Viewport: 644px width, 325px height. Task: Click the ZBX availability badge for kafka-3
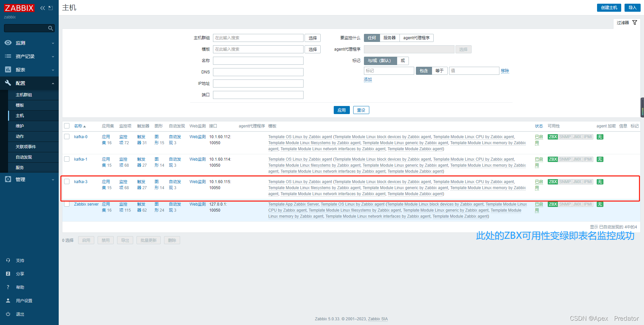tap(553, 182)
